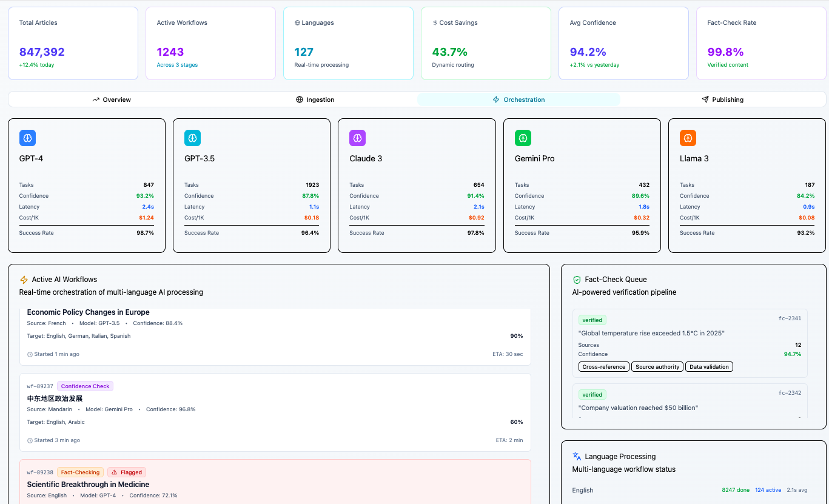Open the Orchestration tab

pyautogui.click(x=519, y=99)
